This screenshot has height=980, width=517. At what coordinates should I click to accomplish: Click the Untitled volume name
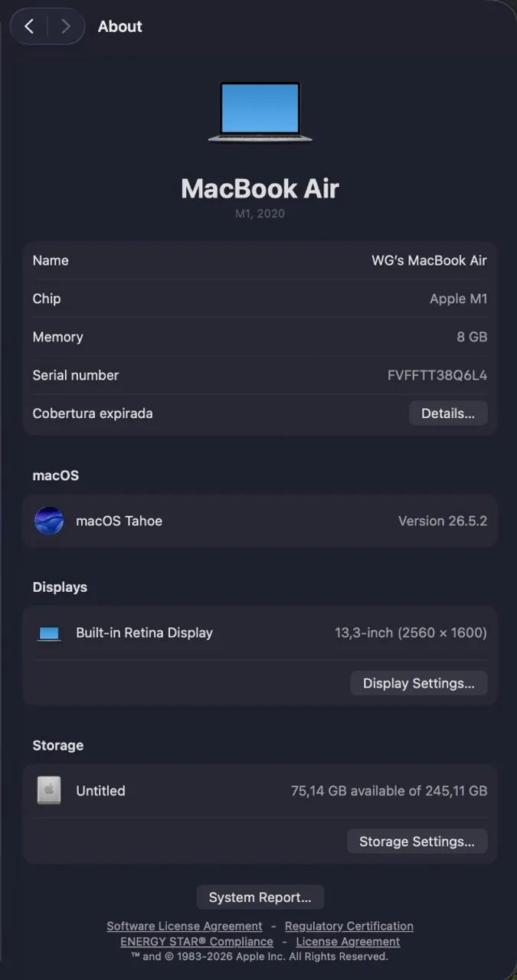pyautogui.click(x=100, y=791)
